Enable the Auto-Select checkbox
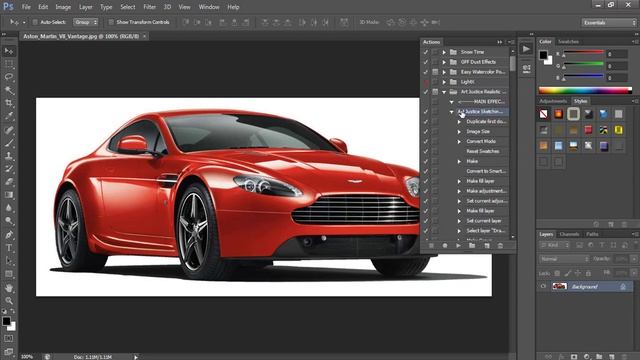Image resolution: width=640 pixels, height=360 pixels. click(x=35, y=22)
